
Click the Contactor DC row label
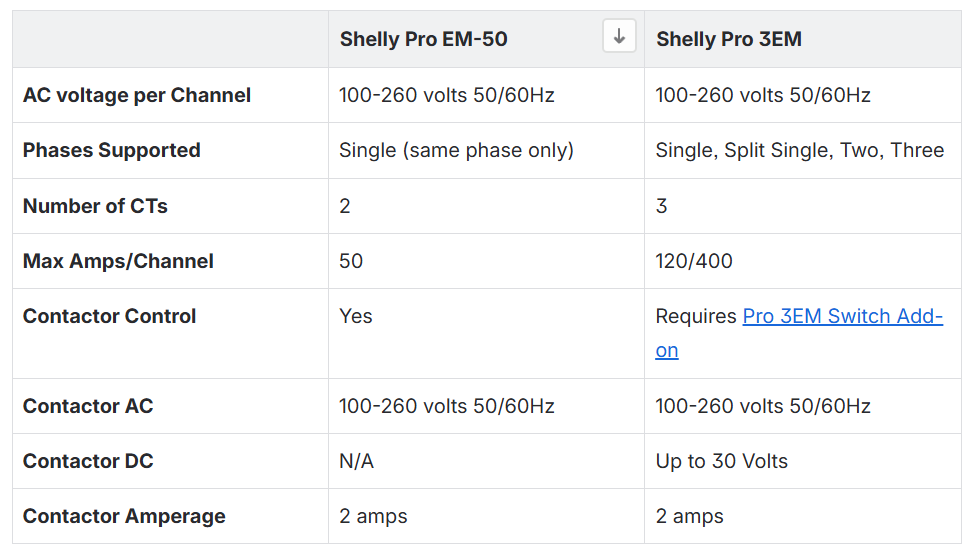pyautogui.click(x=88, y=462)
